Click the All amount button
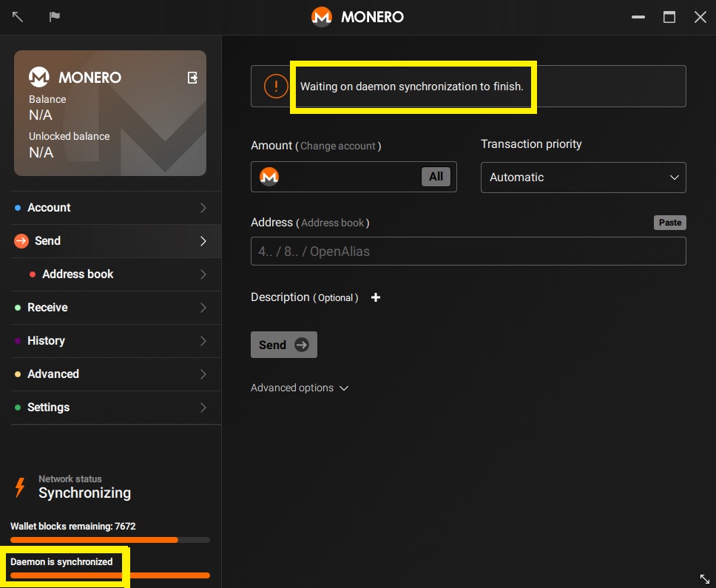This screenshot has width=716, height=588. pyautogui.click(x=436, y=177)
